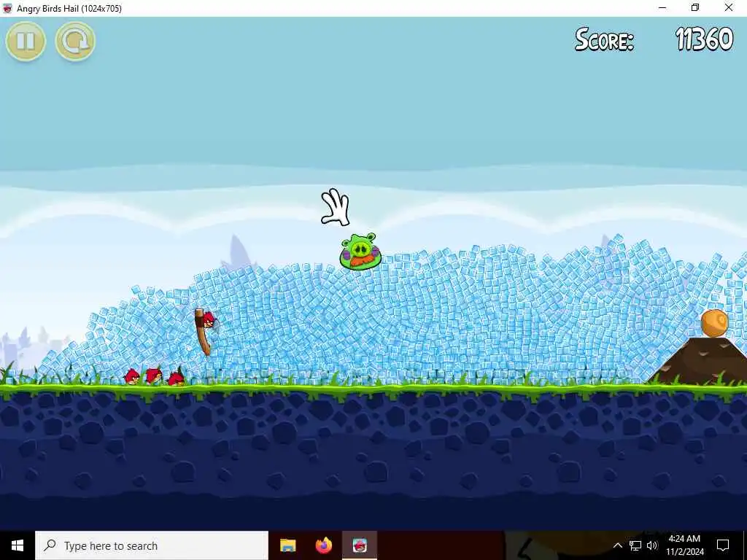Click the taskbar search box

click(x=152, y=545)
